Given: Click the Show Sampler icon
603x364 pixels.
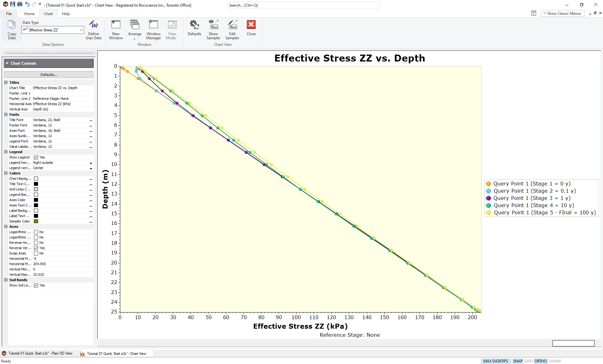Looking at the screenshot, I should point(214,30).
